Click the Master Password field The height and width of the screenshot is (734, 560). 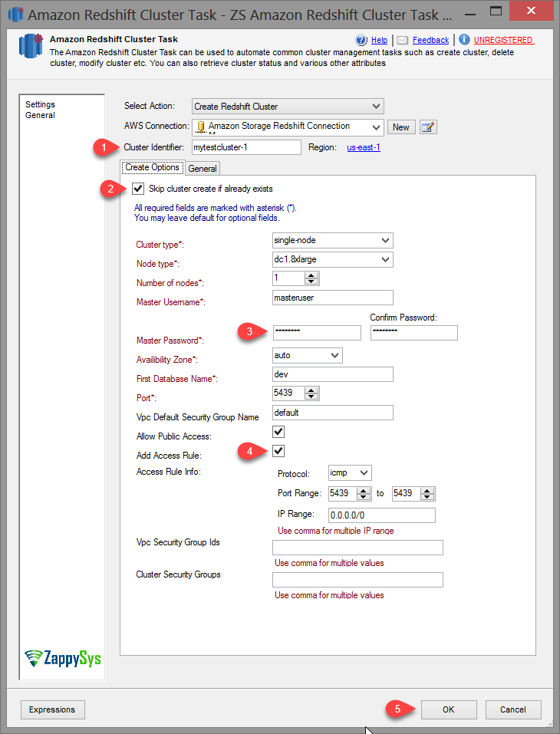point(317,333)
